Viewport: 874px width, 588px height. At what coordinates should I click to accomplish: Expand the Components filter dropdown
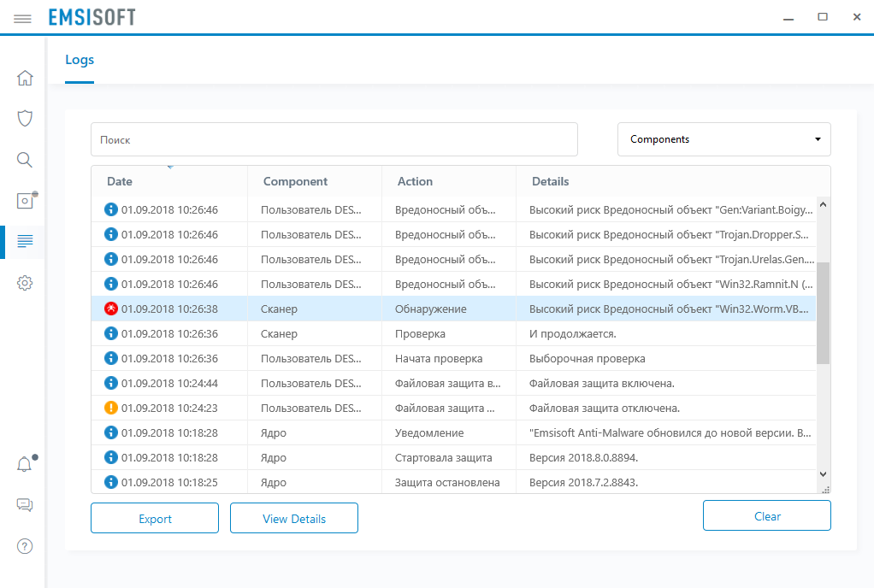coord(723,139)
